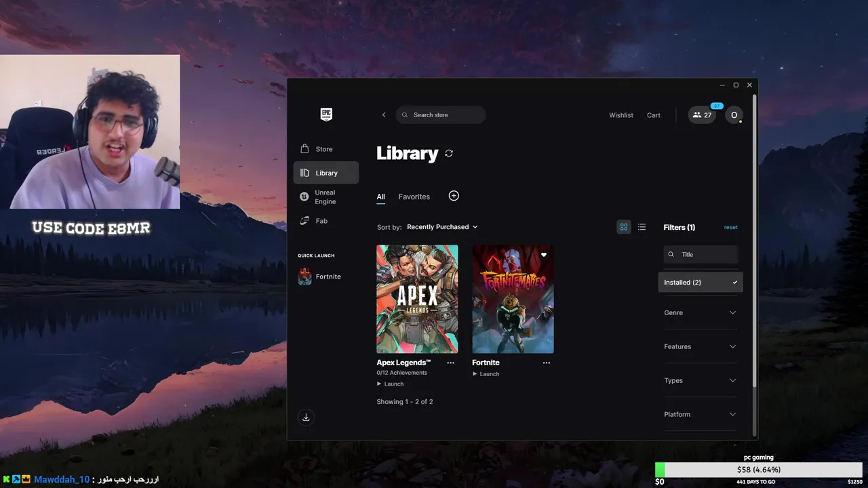
Task: Expand the Features filter section
Action: point(700,346)
